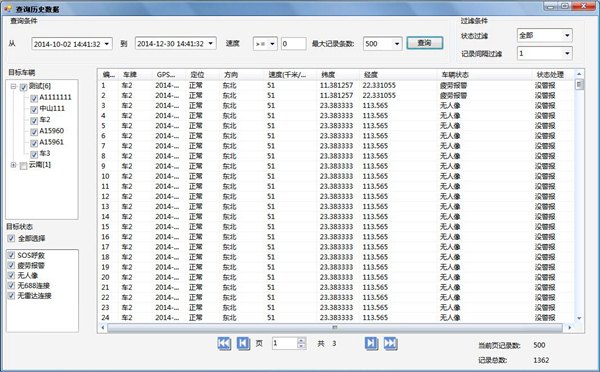Go to the previous page of results
The image size is (600, 372).
tap(243, 343)
